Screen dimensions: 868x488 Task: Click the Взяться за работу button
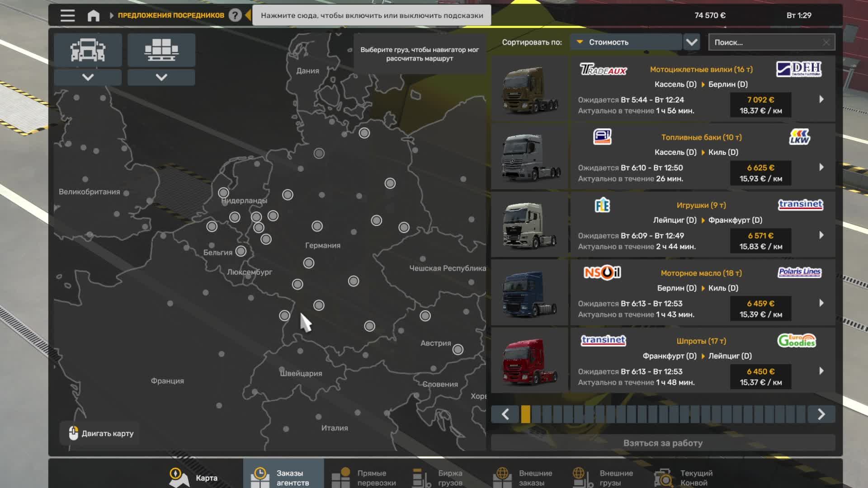[x=663, y=443]
